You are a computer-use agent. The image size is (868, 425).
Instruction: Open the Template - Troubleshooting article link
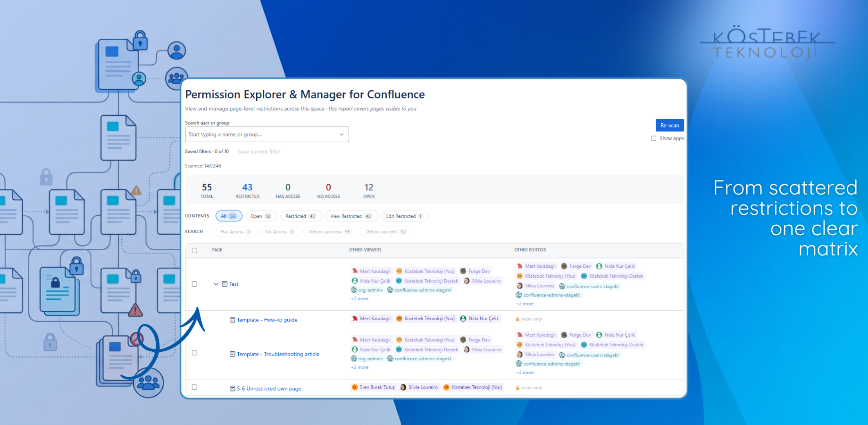[278, 354]
